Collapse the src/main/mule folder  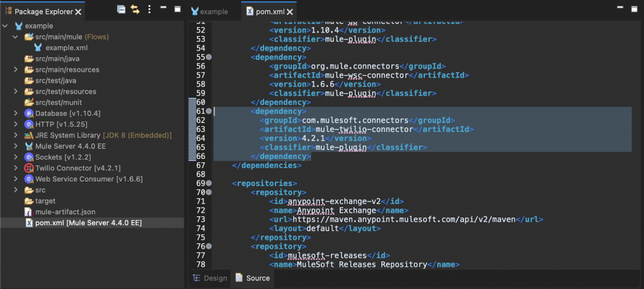(x=16, y=37)
